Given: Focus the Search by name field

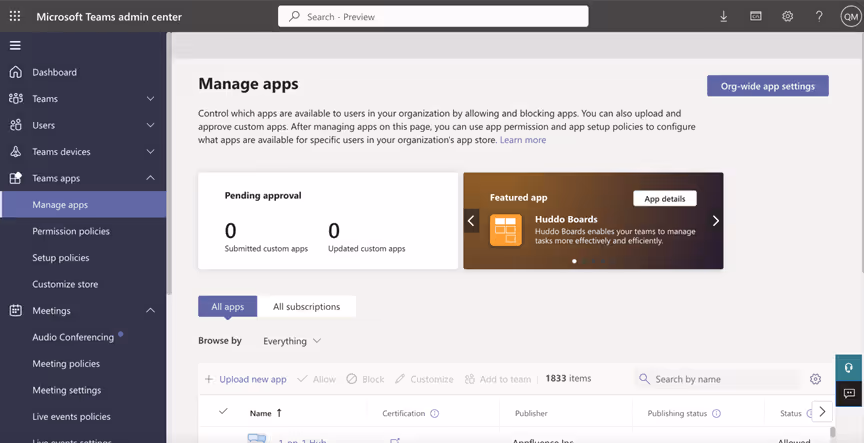Looking at the screenshot, I should (x=718, y=379).
